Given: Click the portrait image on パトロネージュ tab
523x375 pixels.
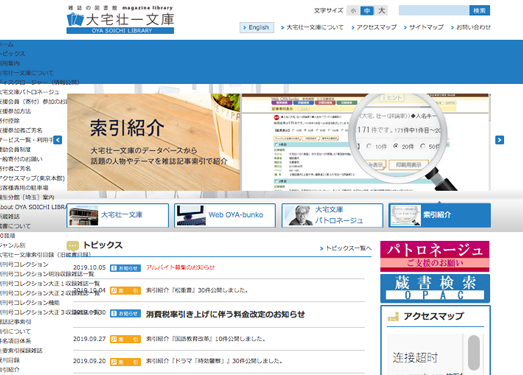Looking at the screenshot, I should 301,216.
